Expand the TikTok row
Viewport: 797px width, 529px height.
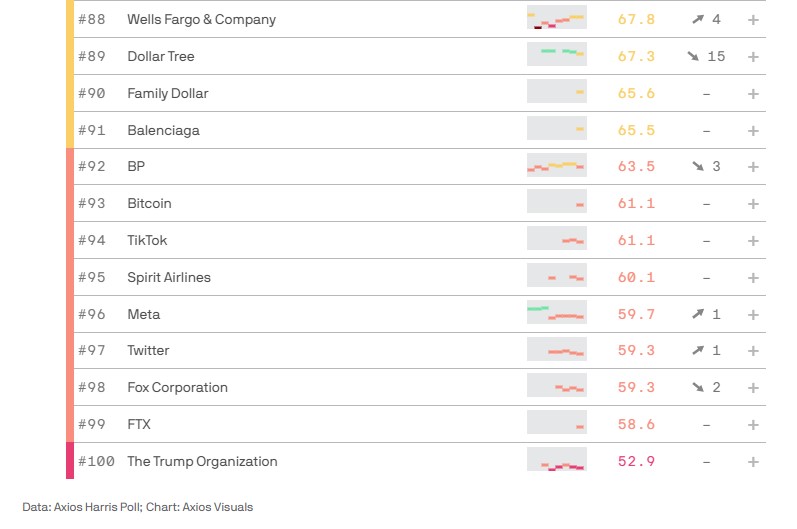pyautogui.click(x=753, y=241)
